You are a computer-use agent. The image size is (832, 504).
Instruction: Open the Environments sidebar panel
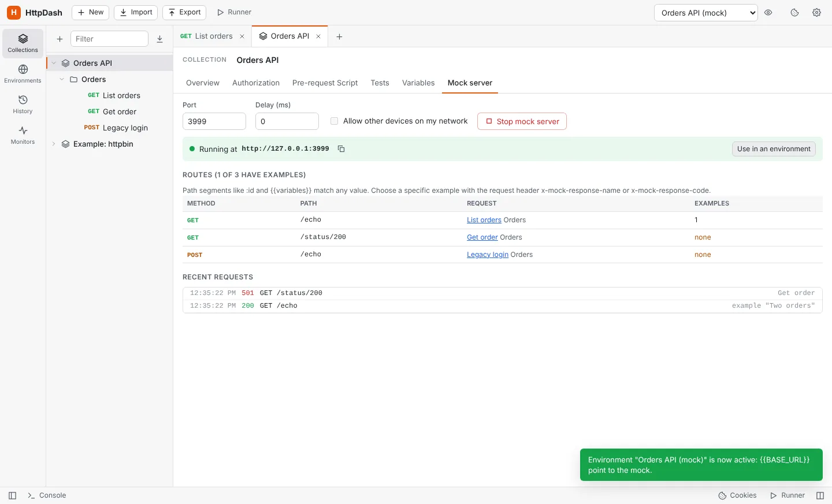[23, 74]
